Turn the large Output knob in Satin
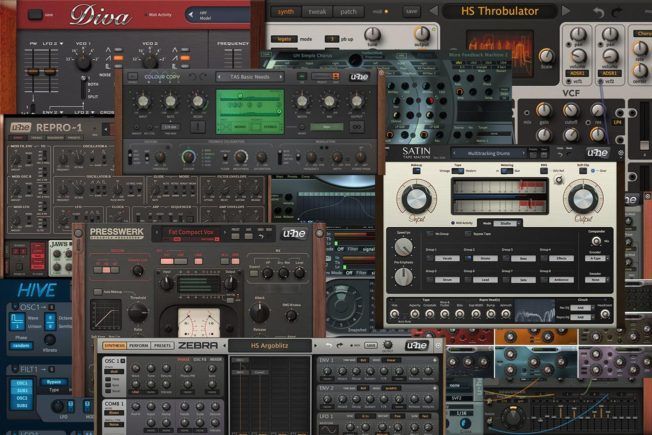Screen dimensions: 652x435 583,198
